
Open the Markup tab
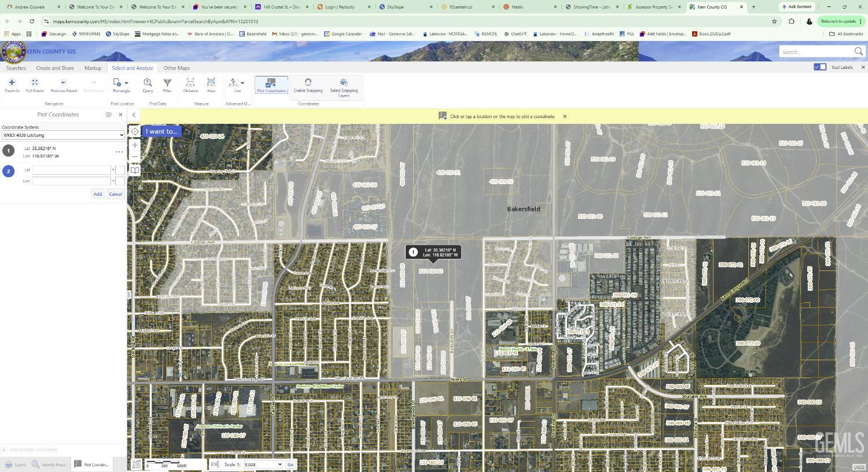click(x=93, y=68)
